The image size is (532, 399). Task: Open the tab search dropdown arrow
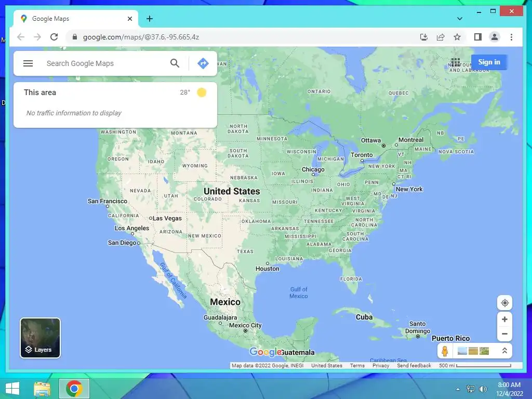(x=460, y=19)
